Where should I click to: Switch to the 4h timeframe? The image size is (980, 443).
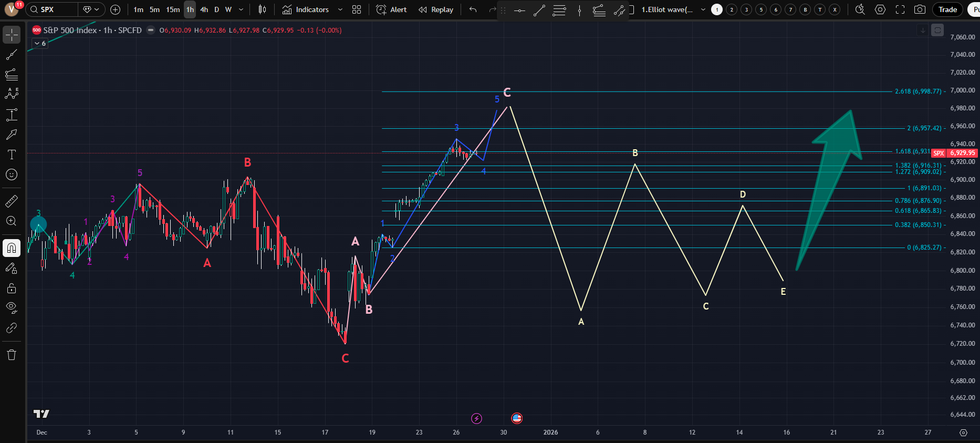click(x=204, y=9)
